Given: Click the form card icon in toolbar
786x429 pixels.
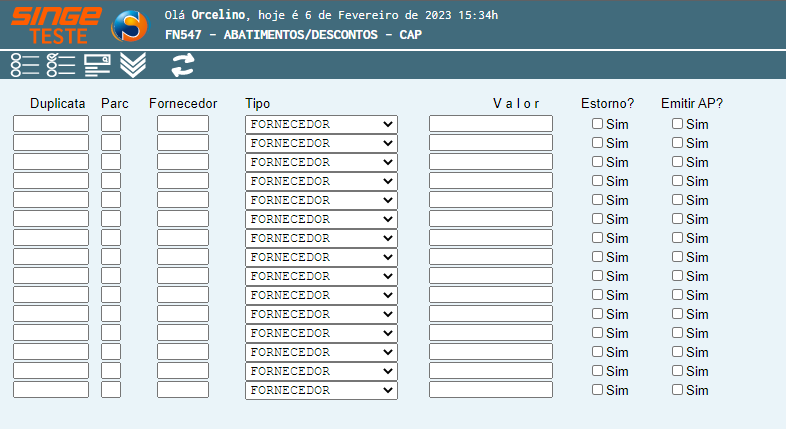Looking at the screenshot, I should tap(97, 65).
